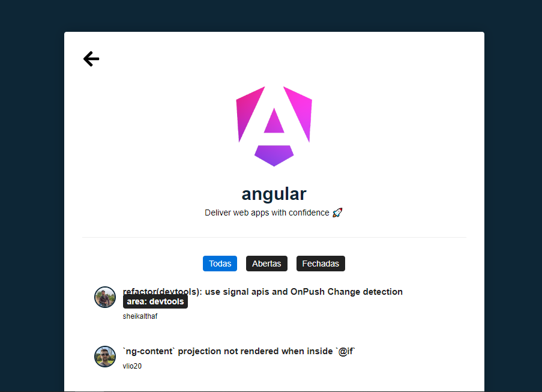
Task: Open vlio20's profile avatar
Action: [x=105, y=357]
